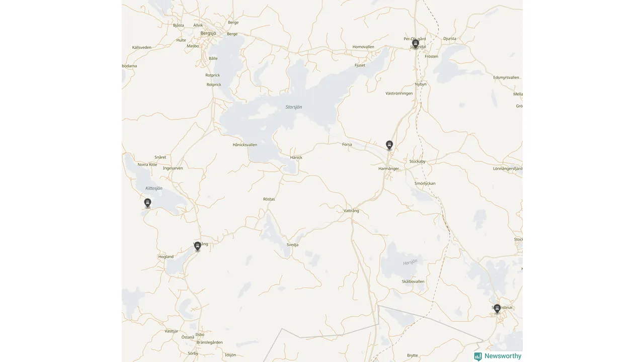This screenshot has width=644, height=362.
Task: Click the Hånick place label
Action: (x=296, y=157)
